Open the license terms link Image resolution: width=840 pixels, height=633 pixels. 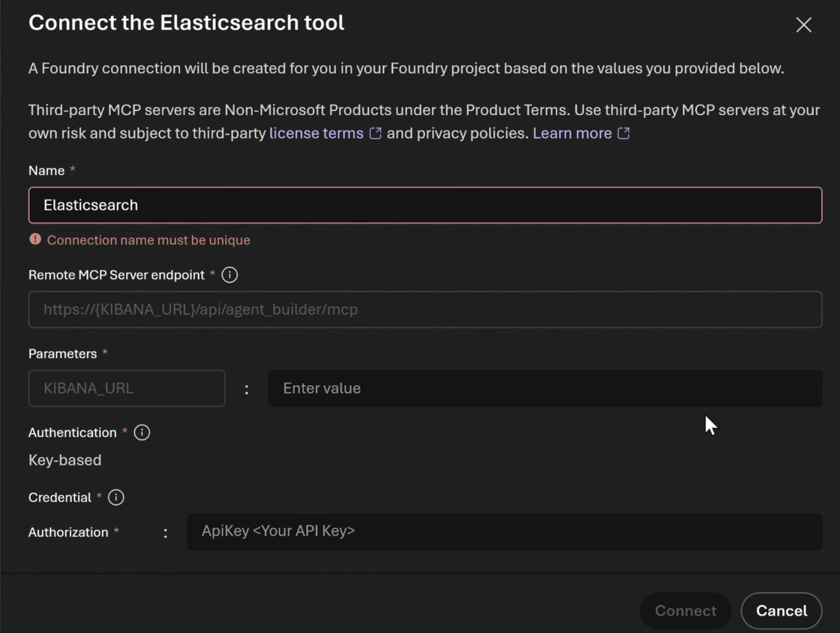click(315, 133)
